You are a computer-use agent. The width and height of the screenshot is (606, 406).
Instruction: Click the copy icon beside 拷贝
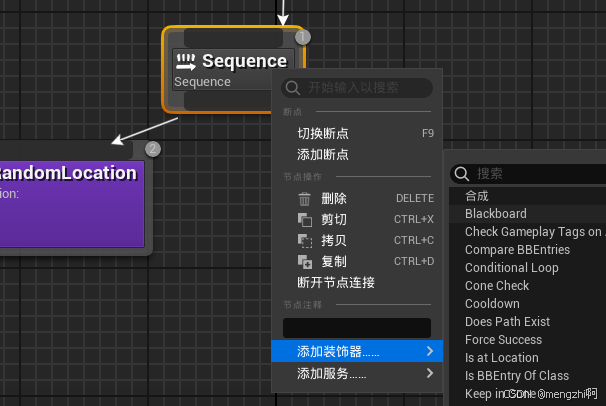(305, 241)
